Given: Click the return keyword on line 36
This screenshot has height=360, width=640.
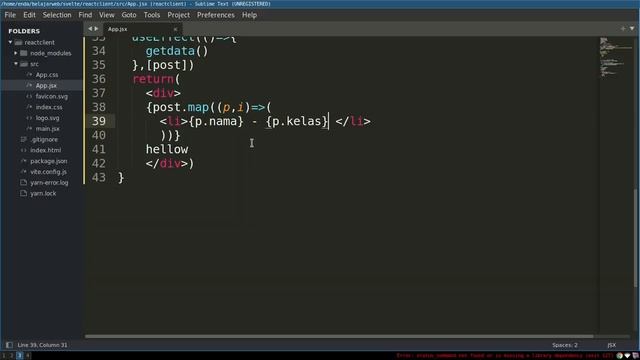Looking at the screenshot, I should (x=153, y=79).
